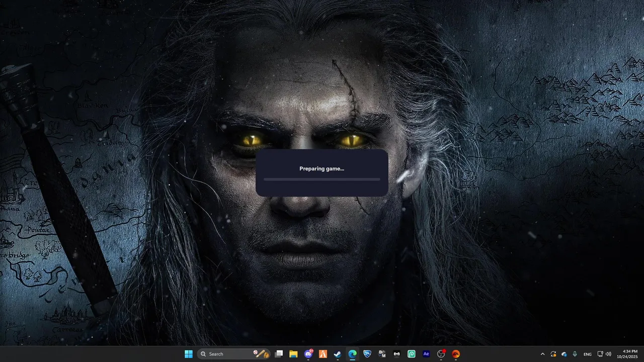Image resolution: width=644 pixels, height=362 pixels.
Task: Open the EA app from the taskbar
Action: pos(456,354)
